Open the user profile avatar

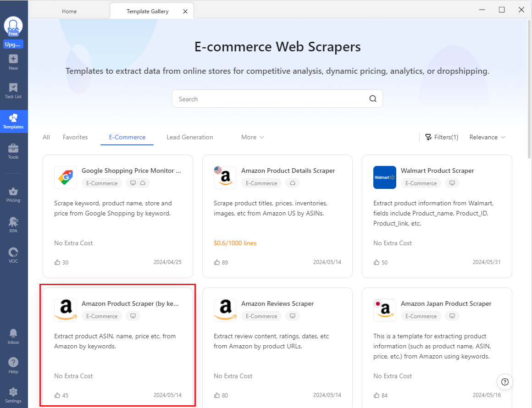[13, 26]
